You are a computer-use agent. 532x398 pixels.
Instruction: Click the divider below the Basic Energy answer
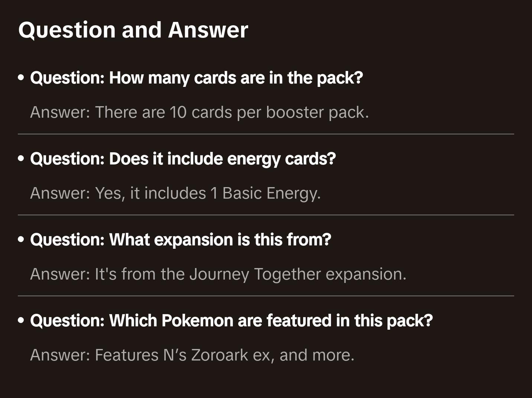266,215
